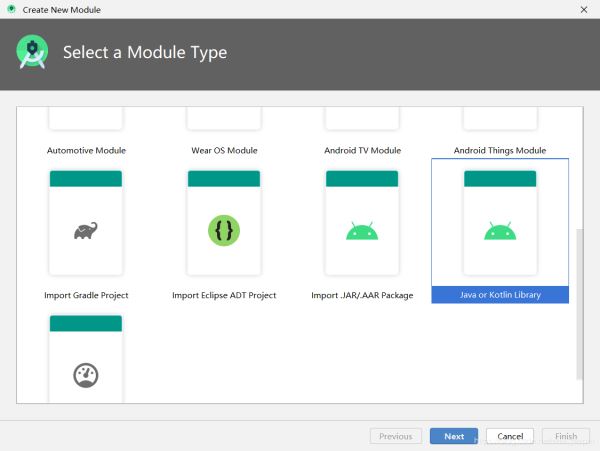Click the Java or Kotlin Library label
Viewport: 600px width, 451px height.
click(500, 295)
